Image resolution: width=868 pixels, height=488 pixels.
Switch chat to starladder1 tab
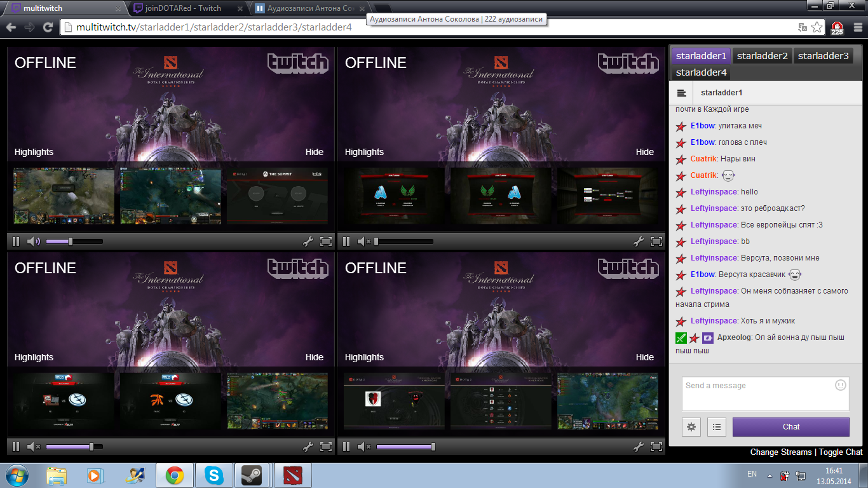[x=701, y=56]
